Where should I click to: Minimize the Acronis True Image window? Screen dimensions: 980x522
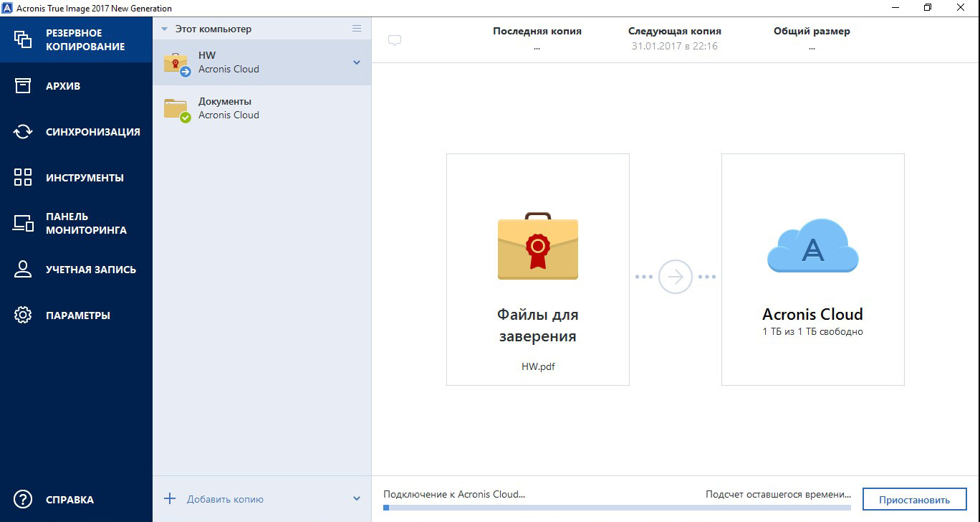pos(895,7)
